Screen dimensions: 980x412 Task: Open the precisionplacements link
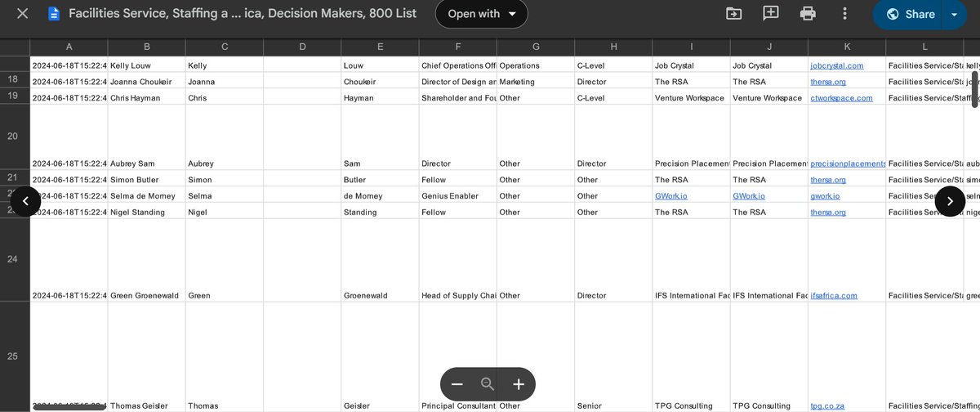point(848,163)
